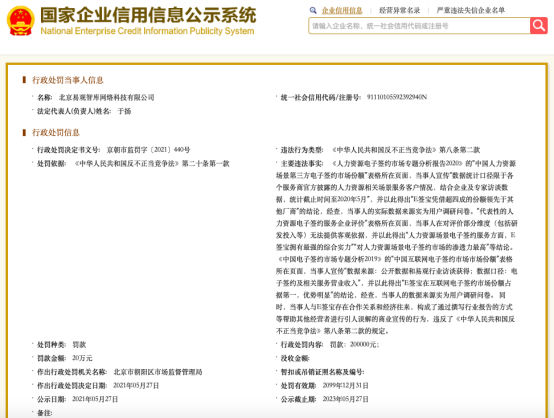Click the 备注 label
Screen dimensions: 554x418
click(45, 413)
